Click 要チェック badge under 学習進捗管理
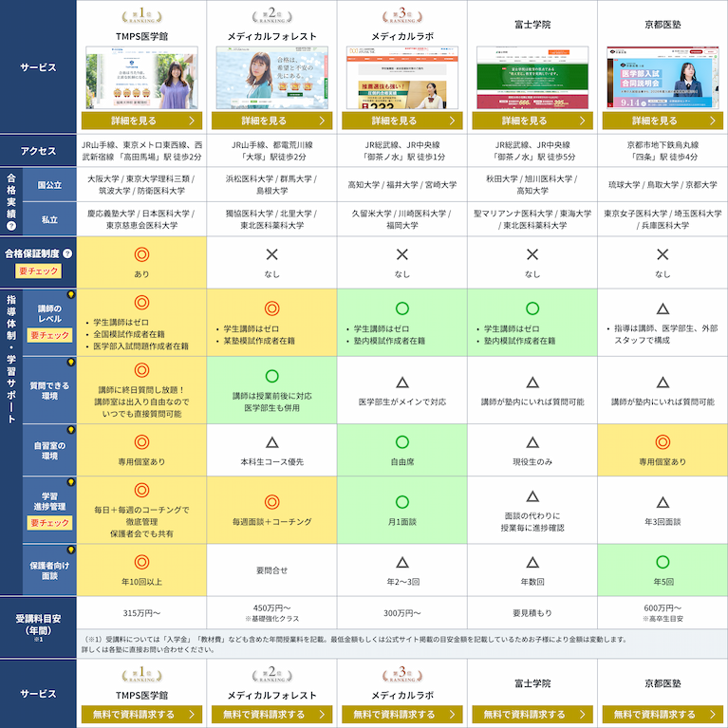 [50, 523]
